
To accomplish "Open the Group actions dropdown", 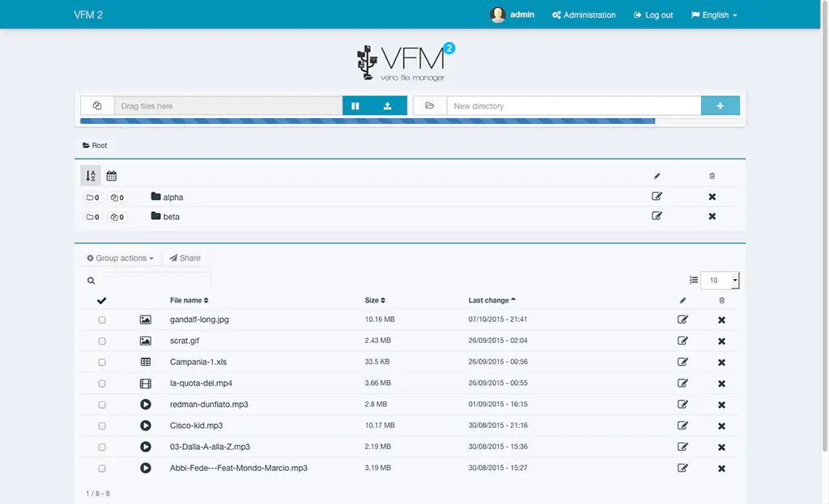I will click(120, 258).
